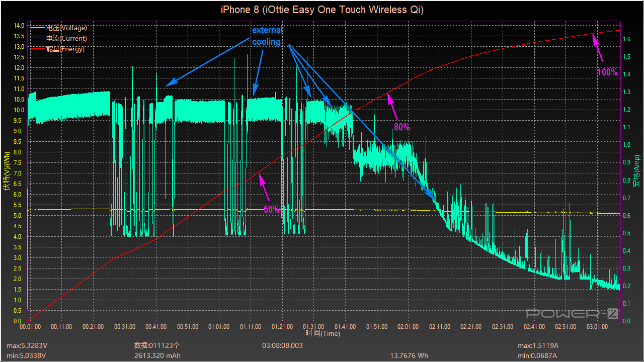Click the 01:31:00 time tick
The height and width of the screenshot is (362, 644).
click(x=313, y=327)
